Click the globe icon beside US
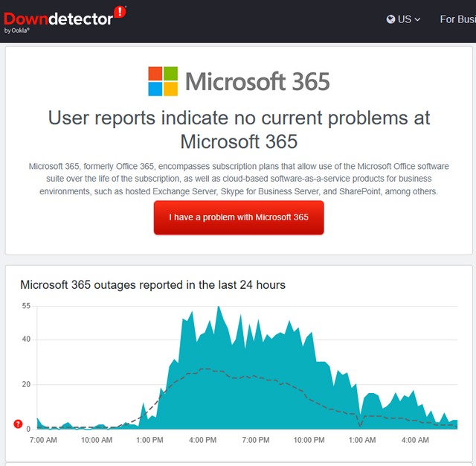Image resolution: width=476 pixels, height=466 pixels. click(x=390, y=19)
